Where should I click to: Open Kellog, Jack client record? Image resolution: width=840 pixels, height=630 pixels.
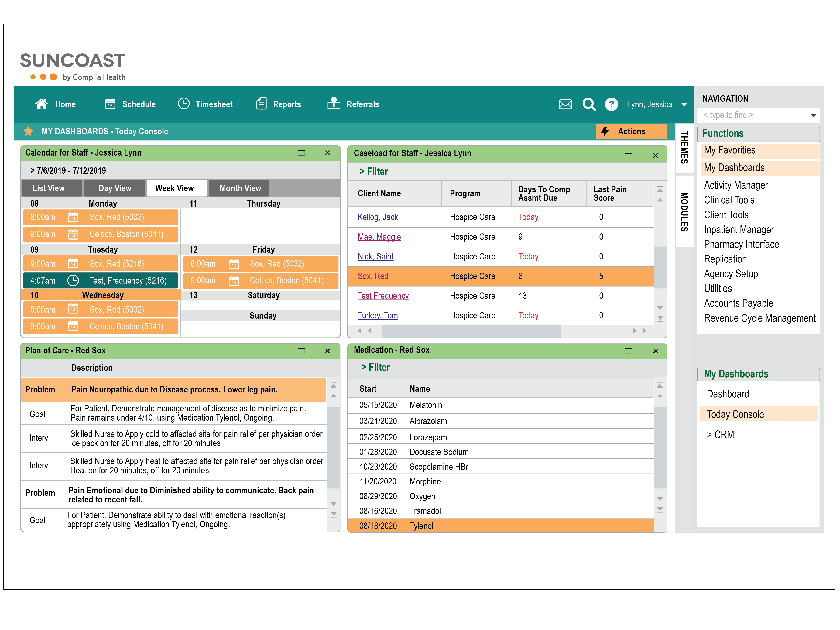378,217
